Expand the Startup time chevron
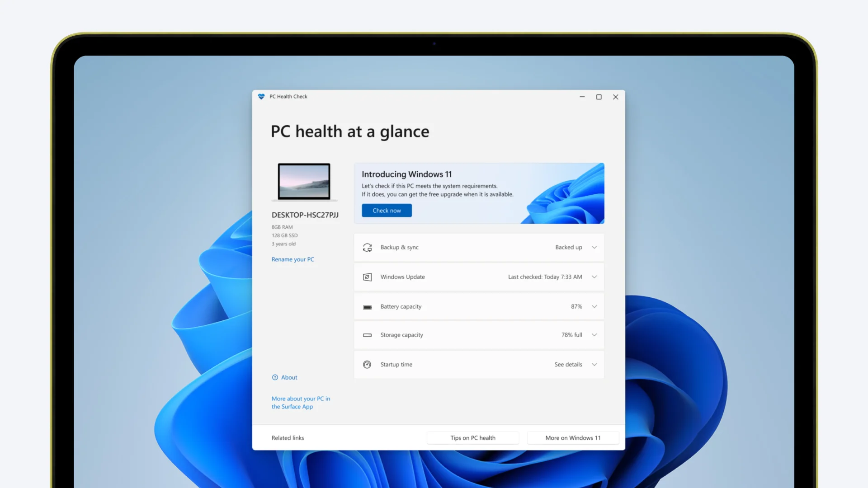The width and height of the screenshot is (868, 488). click(594, 365)
